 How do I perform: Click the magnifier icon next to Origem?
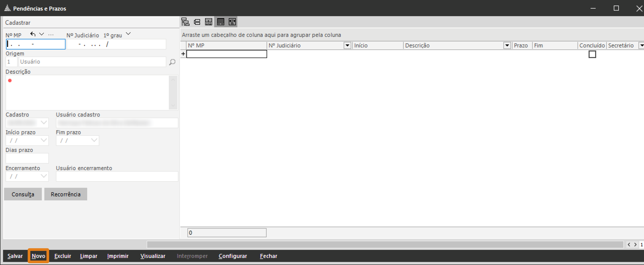coord(172,62)
